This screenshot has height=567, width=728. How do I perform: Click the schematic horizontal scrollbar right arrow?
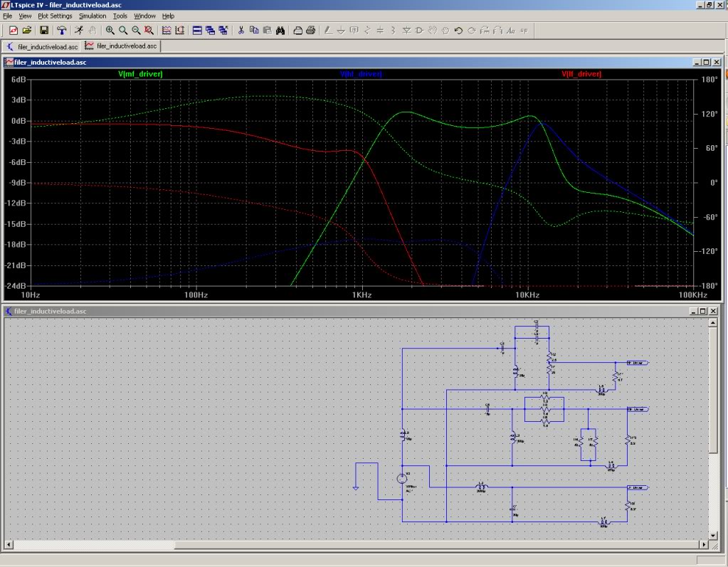705,544
